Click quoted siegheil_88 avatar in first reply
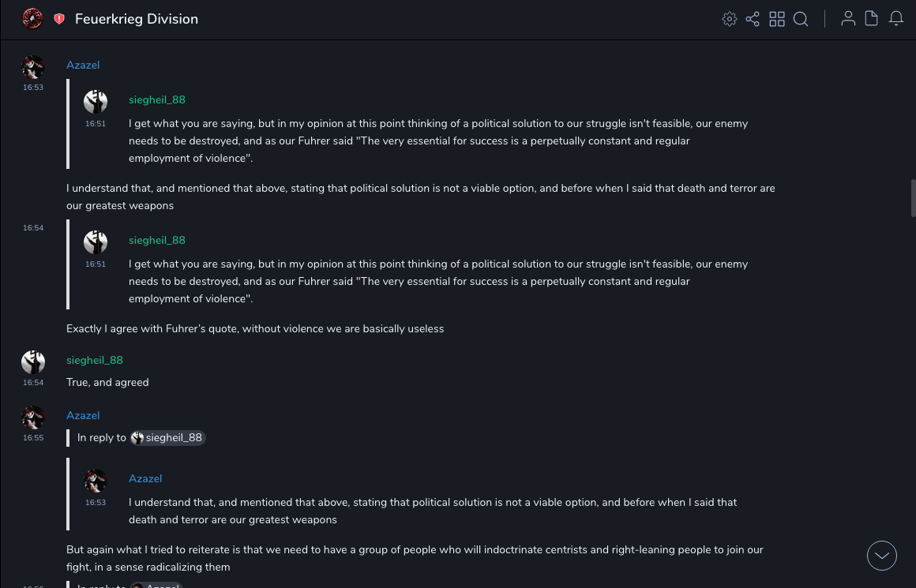 tap(96, 102)
